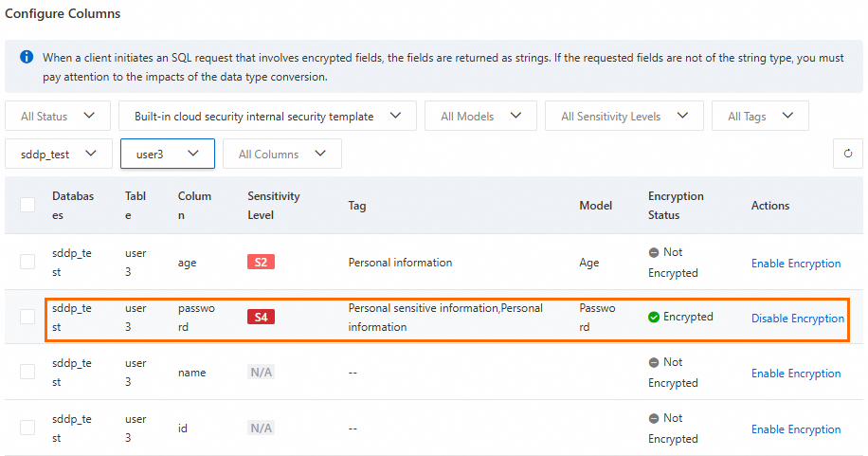Expand the security template dropdown
868x456 pixels.
pos(268,117)
